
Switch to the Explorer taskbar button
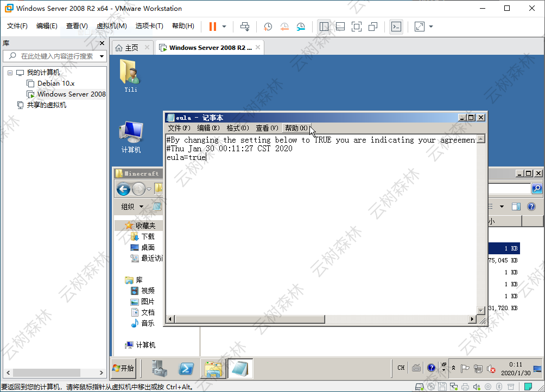[x=213, y=368]
